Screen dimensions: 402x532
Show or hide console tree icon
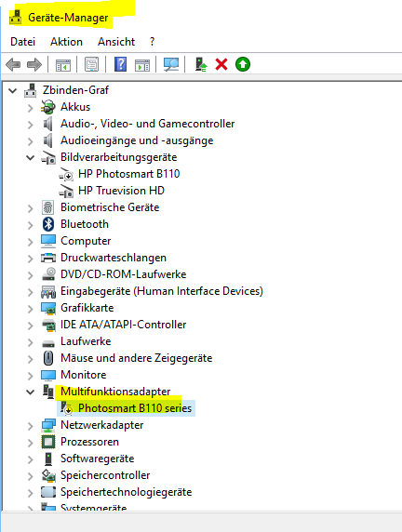63,64
